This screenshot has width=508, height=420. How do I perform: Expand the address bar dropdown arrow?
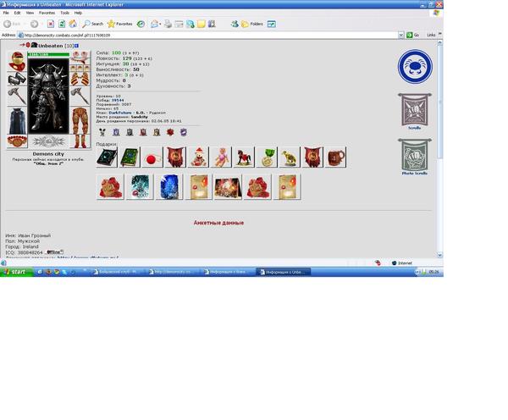(401, 35)
